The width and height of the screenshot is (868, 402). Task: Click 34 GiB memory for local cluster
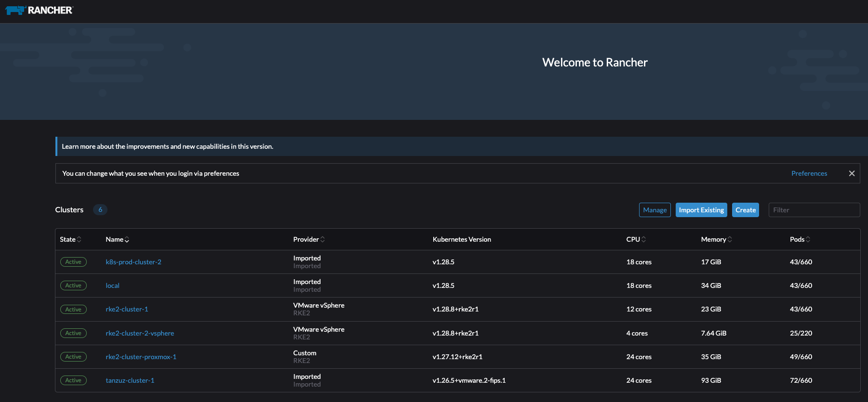point(711,285)
